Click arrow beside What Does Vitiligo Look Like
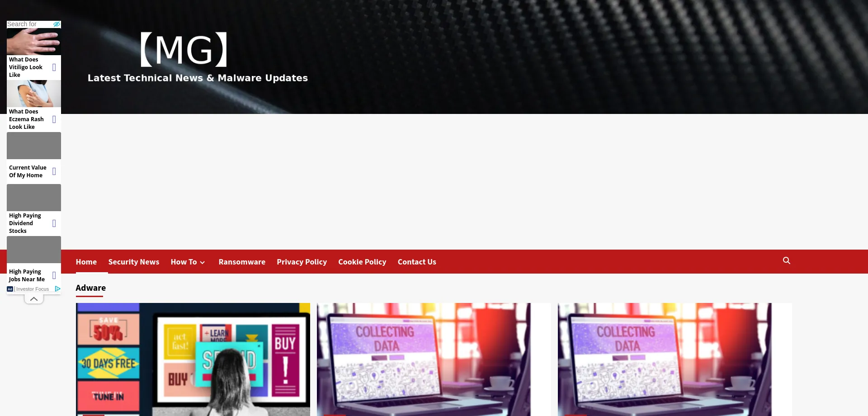 tap(54, 67)
